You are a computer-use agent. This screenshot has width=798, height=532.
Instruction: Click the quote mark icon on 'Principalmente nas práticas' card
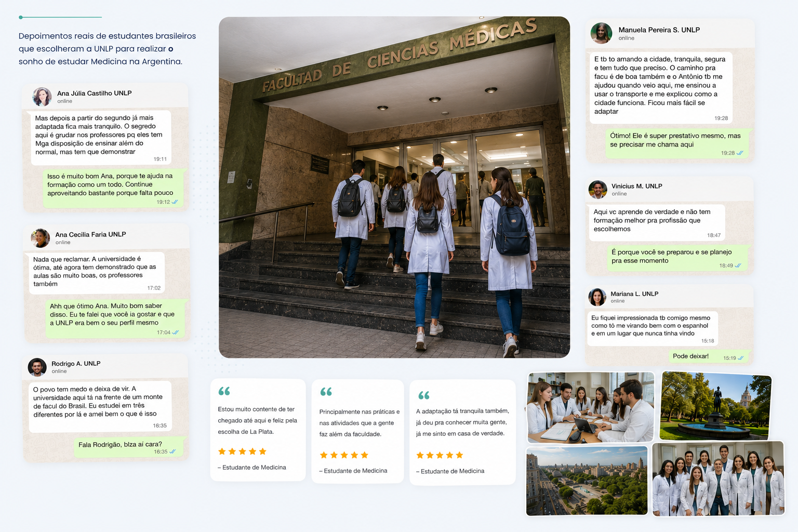[x=326, y=391]
